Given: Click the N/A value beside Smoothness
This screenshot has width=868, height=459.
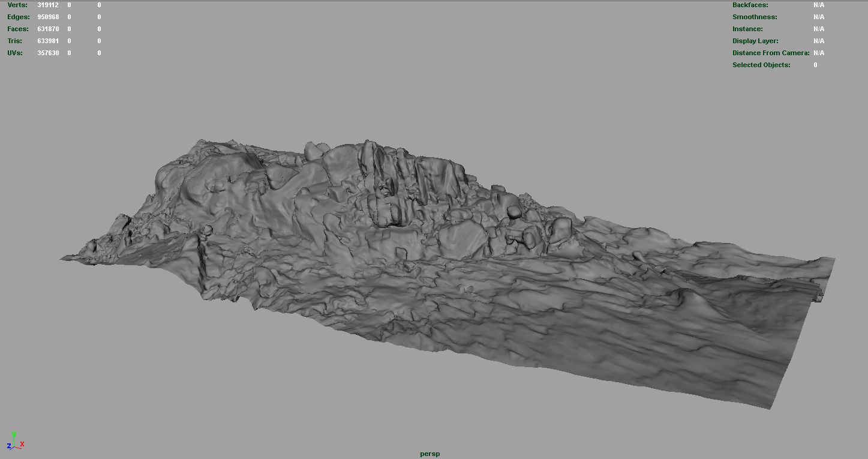Looking at the screenshot, I should point(819,17).
